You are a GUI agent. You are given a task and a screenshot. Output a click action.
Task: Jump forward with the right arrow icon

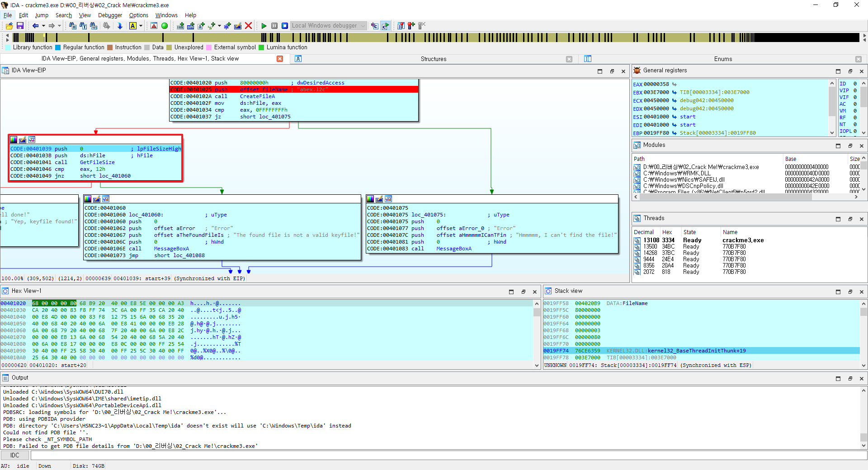coord(52,26)
